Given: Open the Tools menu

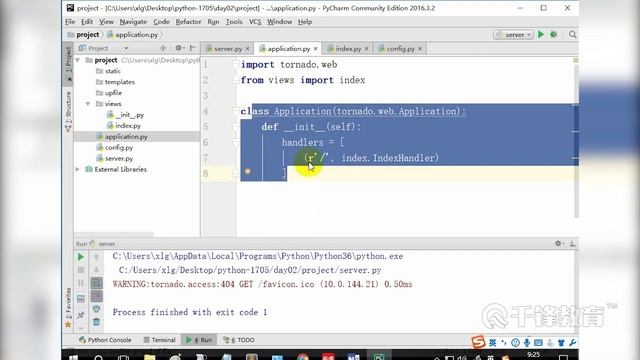Looking at the screenshot, I should point(234,22).
